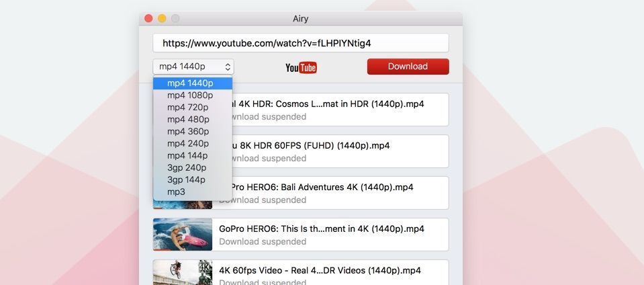
Task: Select the 8K HDR 60FPS (FUHD) download title
Action: click(x=311, y=146)
